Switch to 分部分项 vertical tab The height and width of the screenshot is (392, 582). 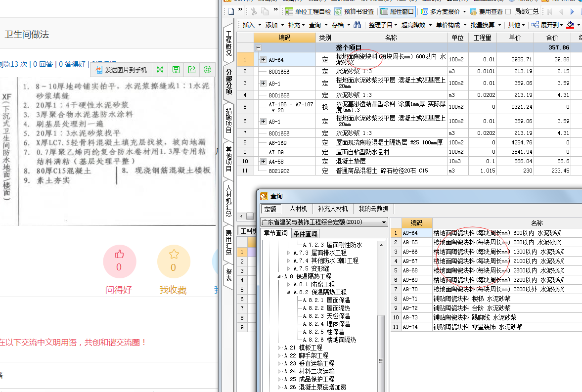228,82
